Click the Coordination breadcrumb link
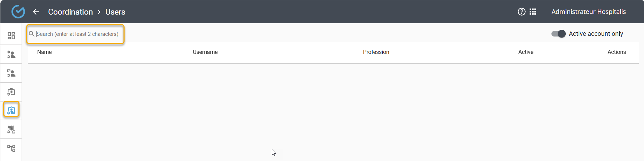644x161 pixels. point(70,12)
